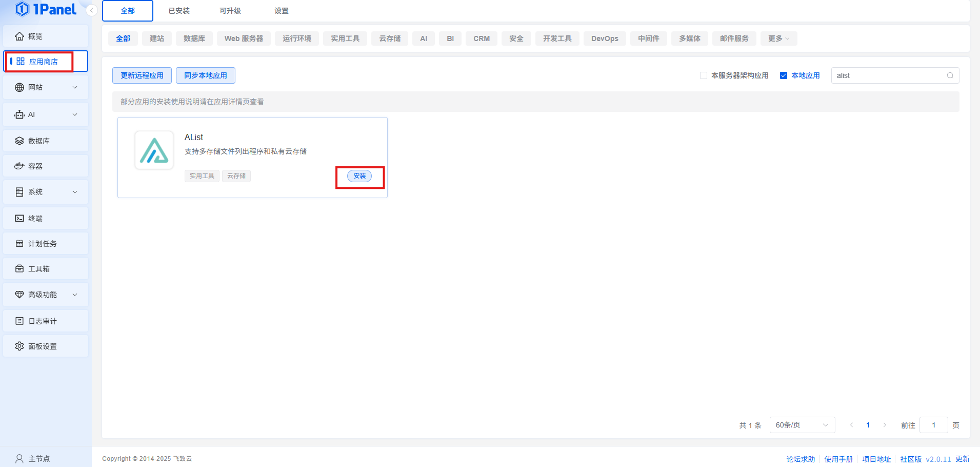Image resolution: width=980 pixels, height=467 pixels.
Task: Click the go-to page number field
Action: pos(933,425)
